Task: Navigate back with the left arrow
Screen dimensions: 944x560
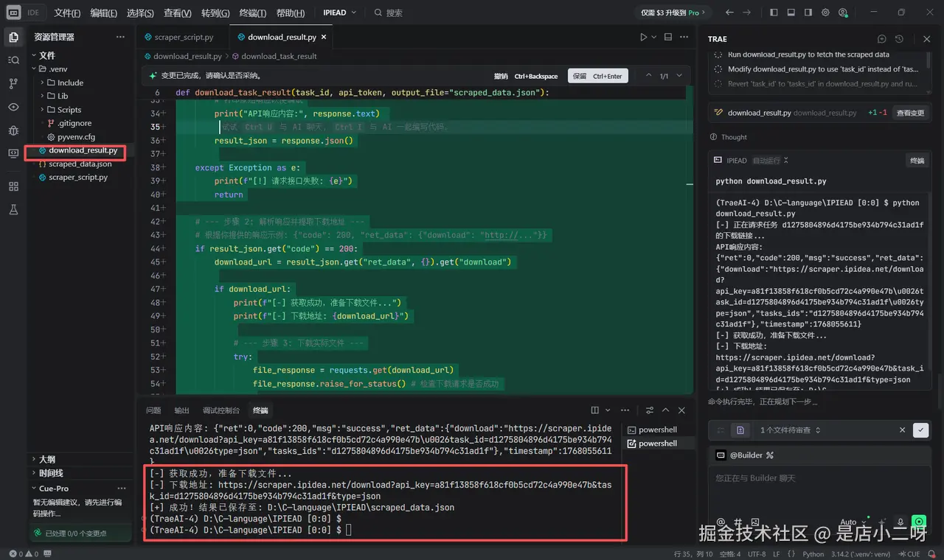Action: coord(729,13)
